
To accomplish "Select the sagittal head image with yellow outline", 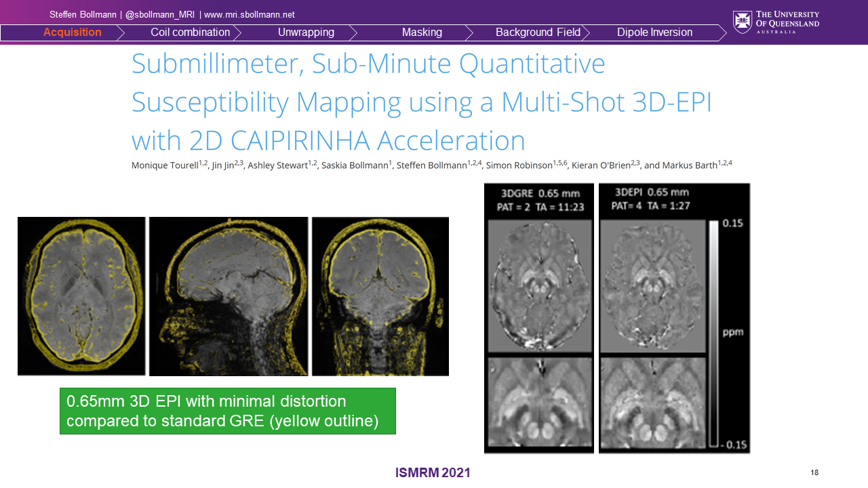I will [229, 296].
